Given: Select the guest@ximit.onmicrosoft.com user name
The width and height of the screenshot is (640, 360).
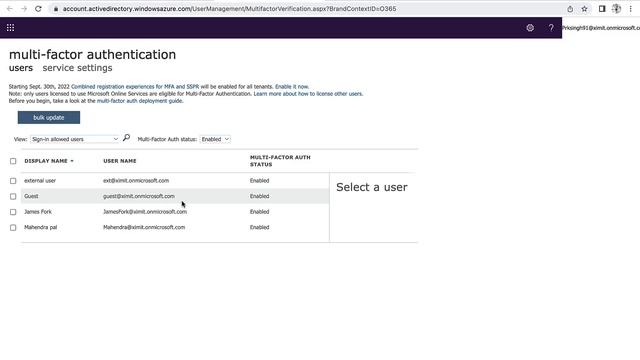Looking at the screenshot, I should click(x=139, y=196).
